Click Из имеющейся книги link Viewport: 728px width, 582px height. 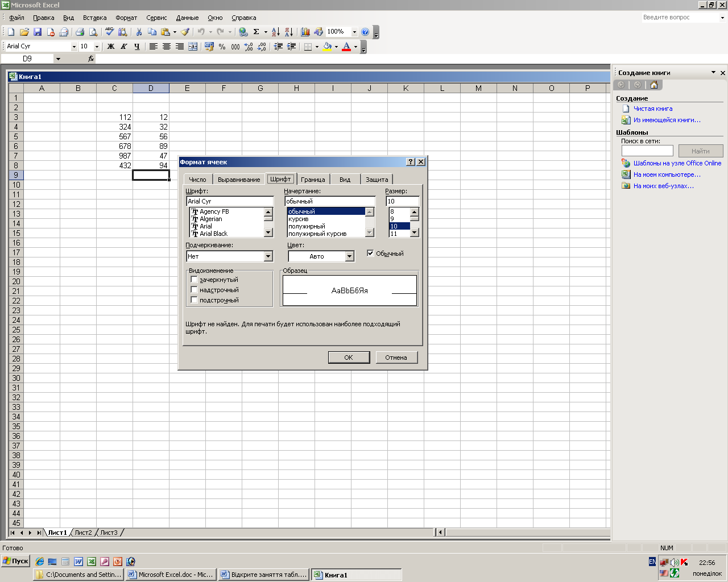667,120
